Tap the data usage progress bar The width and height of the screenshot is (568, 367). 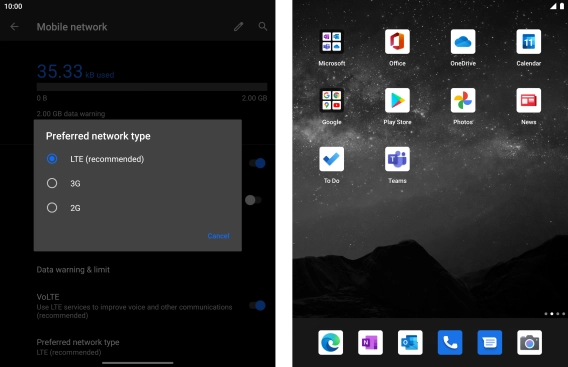(152, 87)
